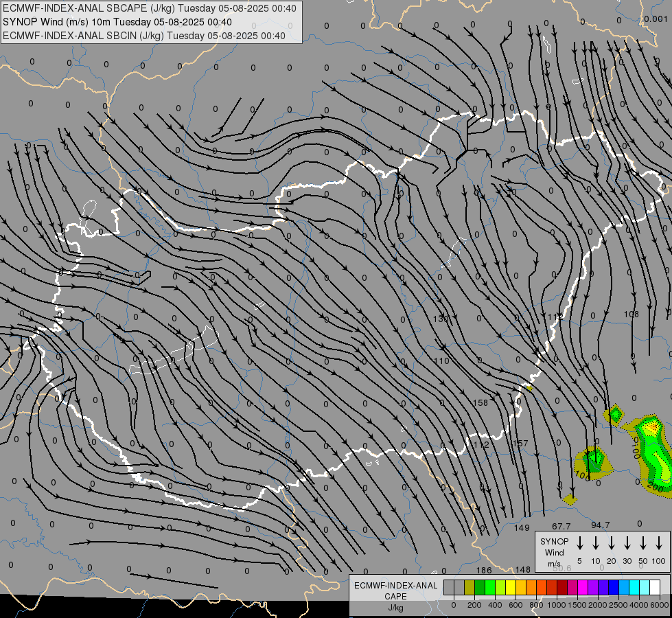
Task: Click the 108 value on the map
Action: pyautogui.click(x=632, y=314)
